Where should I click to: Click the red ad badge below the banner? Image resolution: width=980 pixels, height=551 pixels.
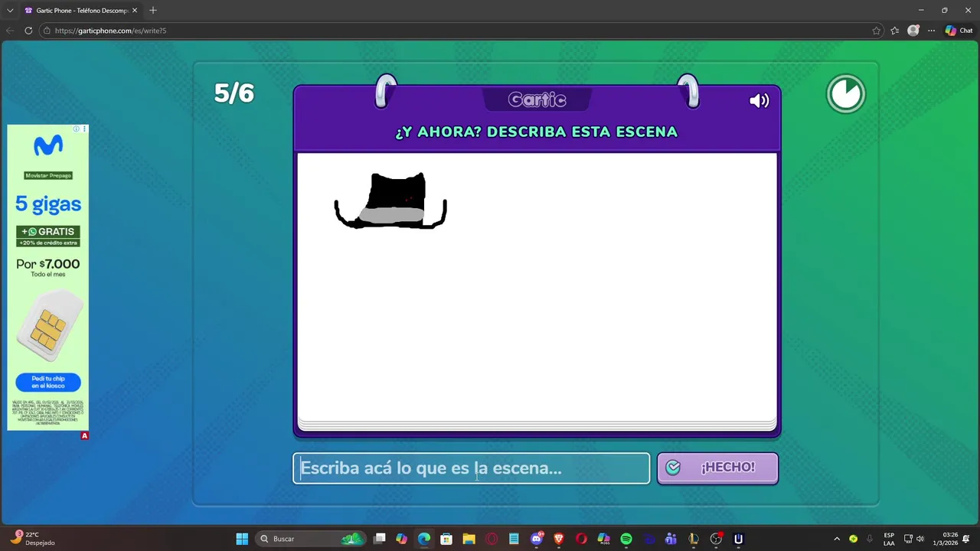[x=84, y=435]
